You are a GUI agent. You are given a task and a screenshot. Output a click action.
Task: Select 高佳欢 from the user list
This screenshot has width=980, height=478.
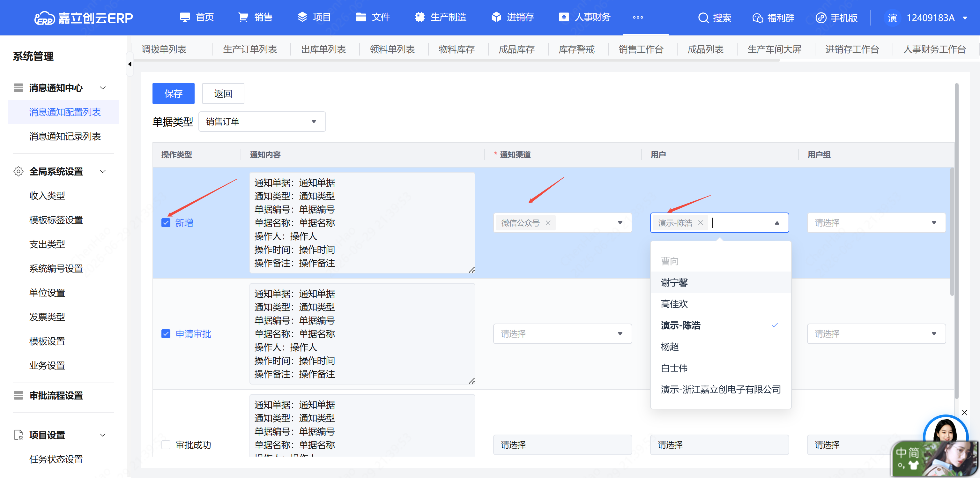(721, 304)
